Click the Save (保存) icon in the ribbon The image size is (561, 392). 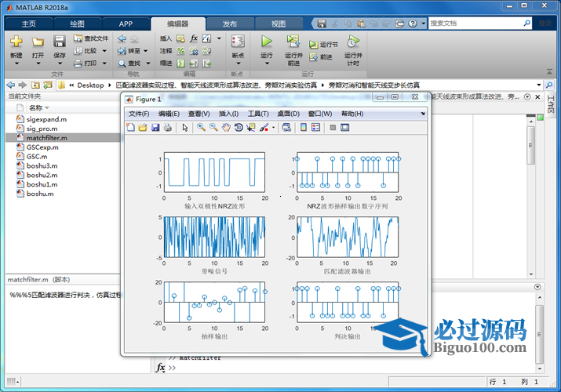pyautogui.click(x=60, y=42)
